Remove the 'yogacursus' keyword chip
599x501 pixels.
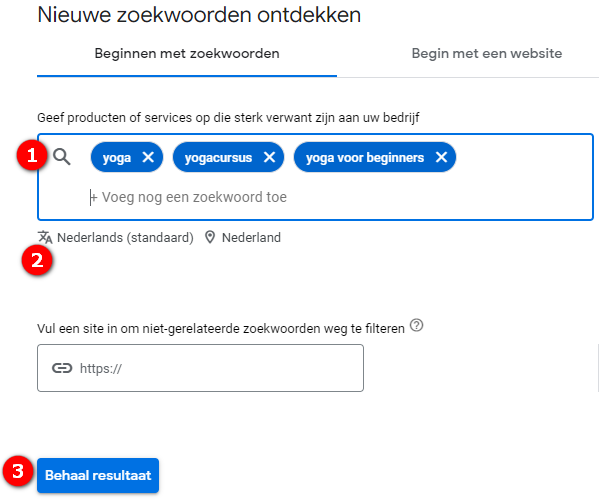269,157
